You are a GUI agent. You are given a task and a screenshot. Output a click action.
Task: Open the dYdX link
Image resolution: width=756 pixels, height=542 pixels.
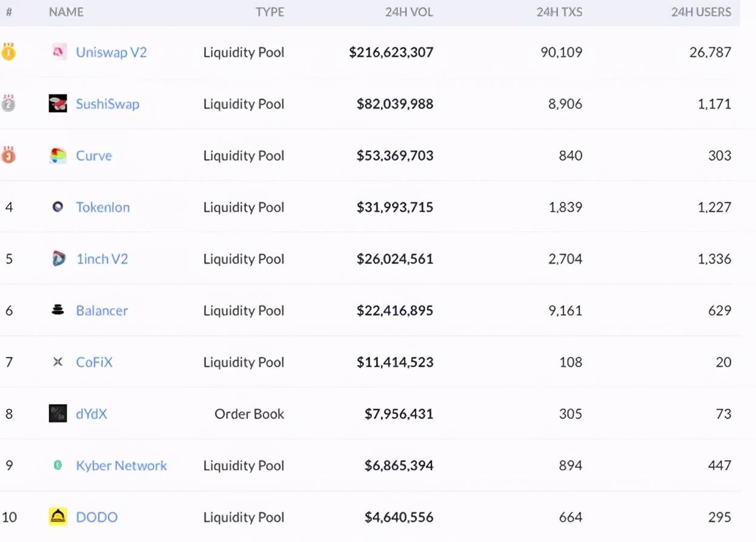coord(91,414)
